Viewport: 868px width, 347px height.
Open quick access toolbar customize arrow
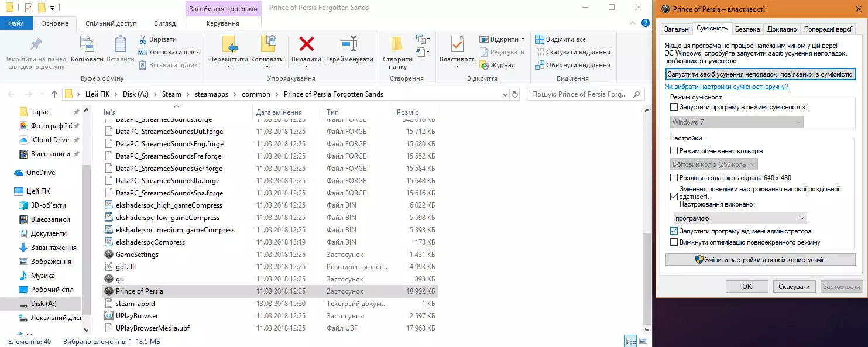52,8
